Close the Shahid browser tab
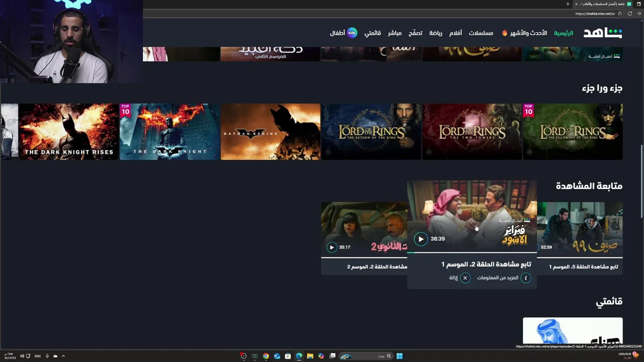Image resolution: width=644 pixels, height=362 pixels. [x=577, y=4]
